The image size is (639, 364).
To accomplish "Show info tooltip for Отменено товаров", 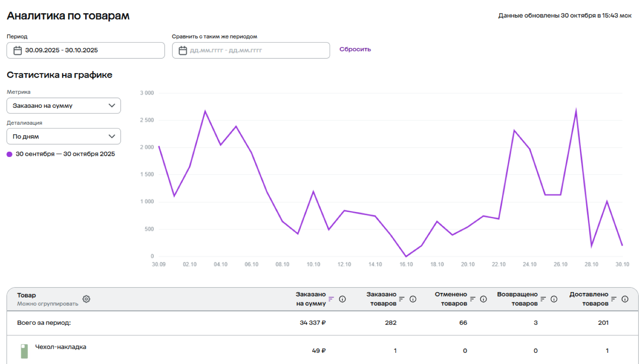I will tap(483, 299).
